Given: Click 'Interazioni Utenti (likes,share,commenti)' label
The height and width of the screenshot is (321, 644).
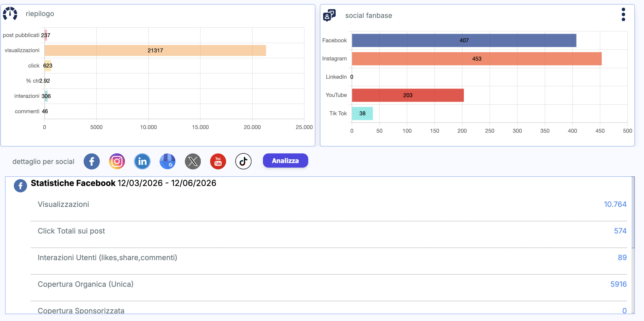Looking at the screenshot, I should (107, 257).
